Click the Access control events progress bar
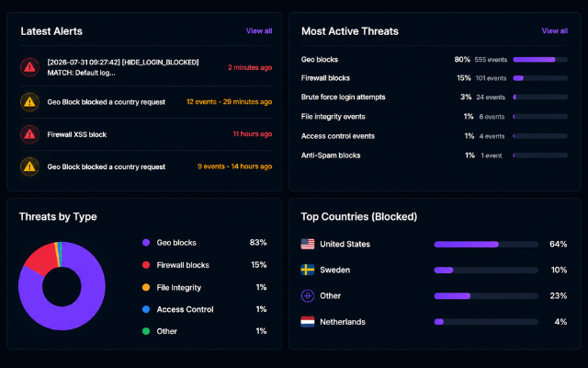588x368 pixels. pos(540,136)
